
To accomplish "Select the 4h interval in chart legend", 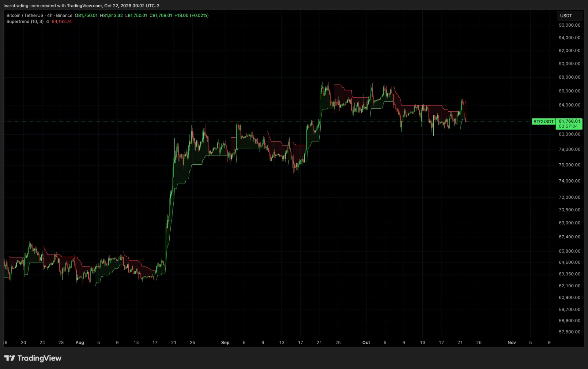I will click(x=50, y=15).
